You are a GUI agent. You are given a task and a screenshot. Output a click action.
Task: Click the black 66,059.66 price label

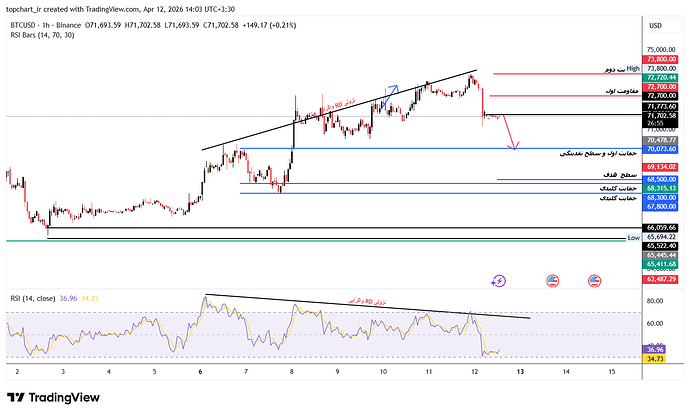tap(660, 227)
